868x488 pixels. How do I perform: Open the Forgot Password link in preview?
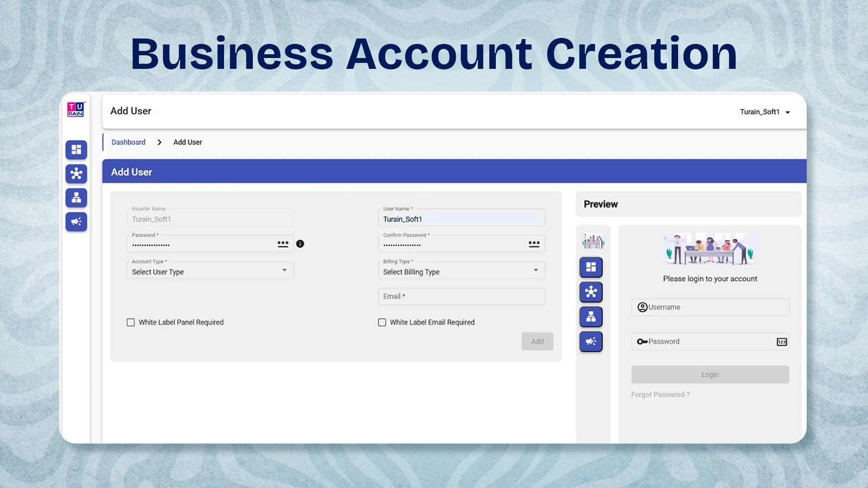coord(660,394)
